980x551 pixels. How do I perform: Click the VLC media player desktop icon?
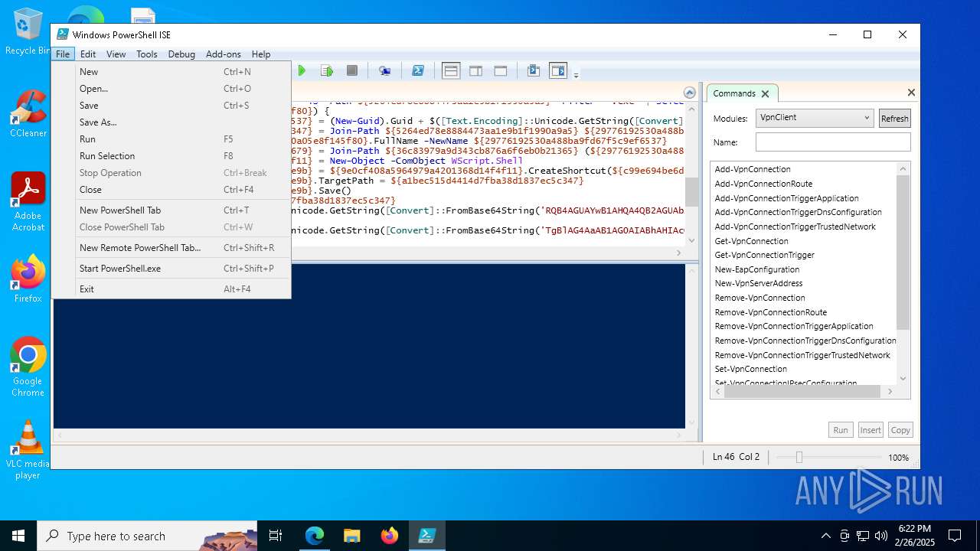click(28, 450)
